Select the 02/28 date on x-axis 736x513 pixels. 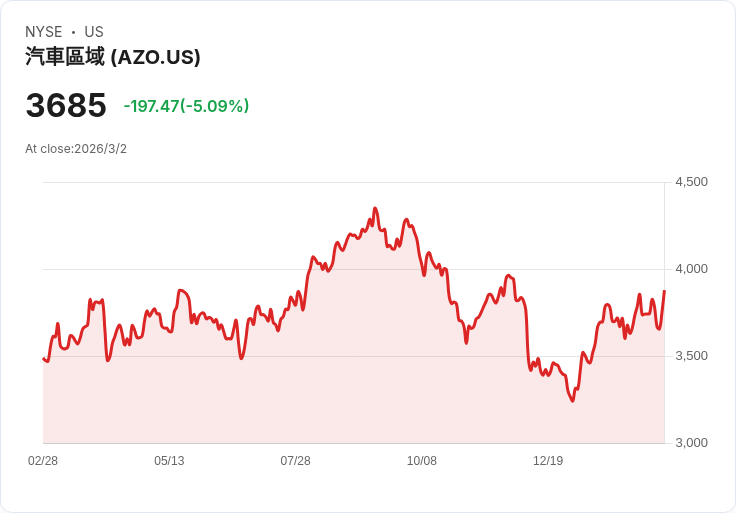coord(43,461)
